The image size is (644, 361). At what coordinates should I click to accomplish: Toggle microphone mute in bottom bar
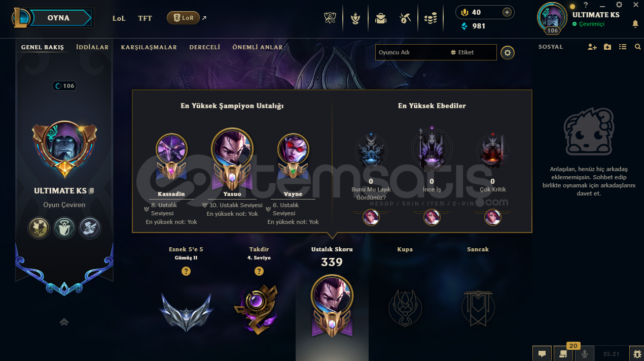point(584,353)
